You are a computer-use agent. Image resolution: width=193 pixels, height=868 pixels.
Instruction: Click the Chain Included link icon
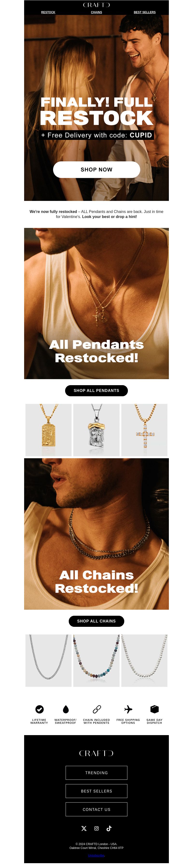pyautogui.click(x=97, y=709)
